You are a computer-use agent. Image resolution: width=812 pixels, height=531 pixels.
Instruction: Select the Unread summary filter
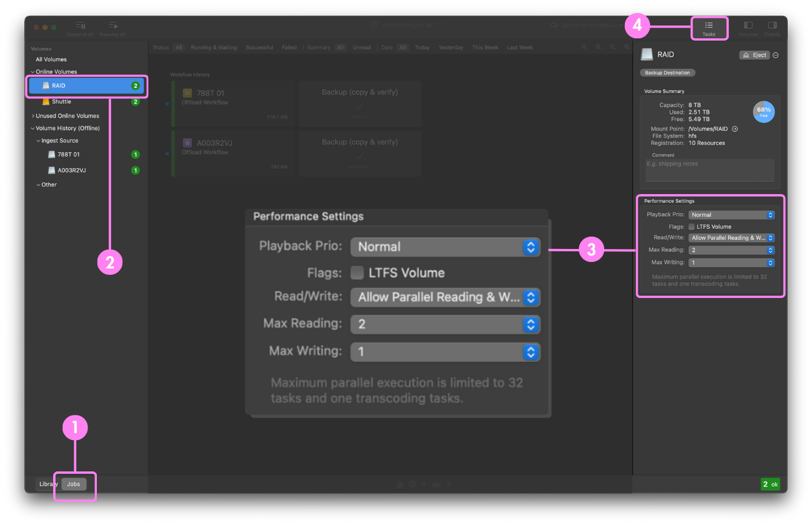click(361, 48)
